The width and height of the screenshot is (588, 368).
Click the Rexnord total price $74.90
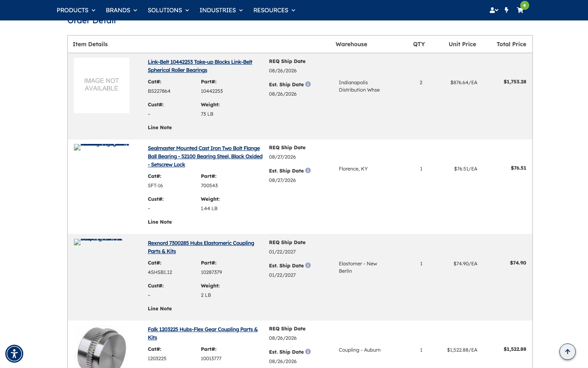pos(518,263)
